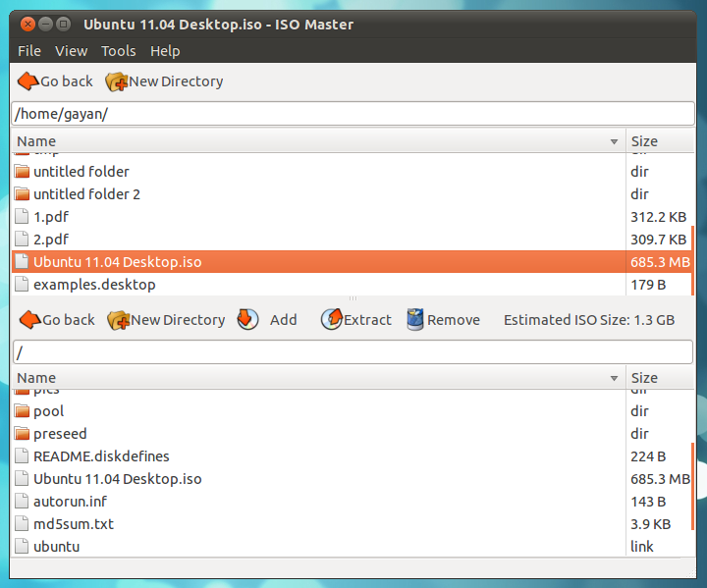This screenshot has width=707, height=588.
Task: Click the upper pane Size column header
Action: [x=660, y=141]
